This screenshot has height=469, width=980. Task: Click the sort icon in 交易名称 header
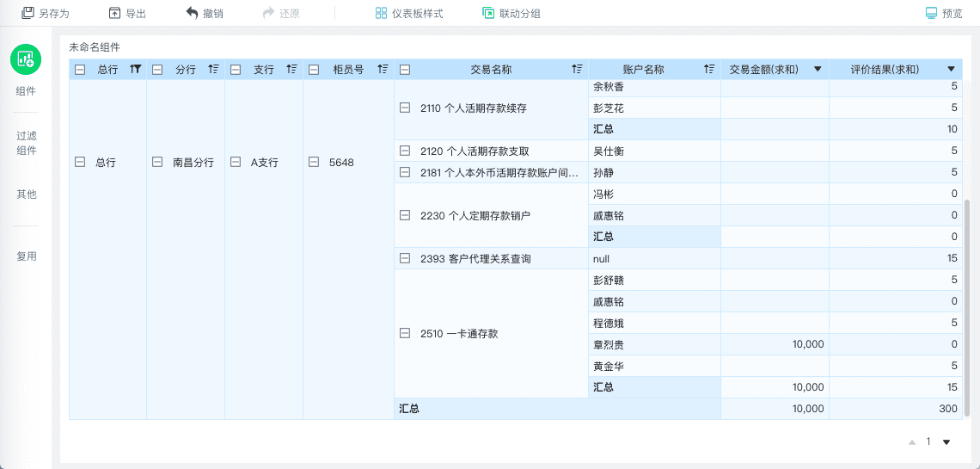point(577,70)
